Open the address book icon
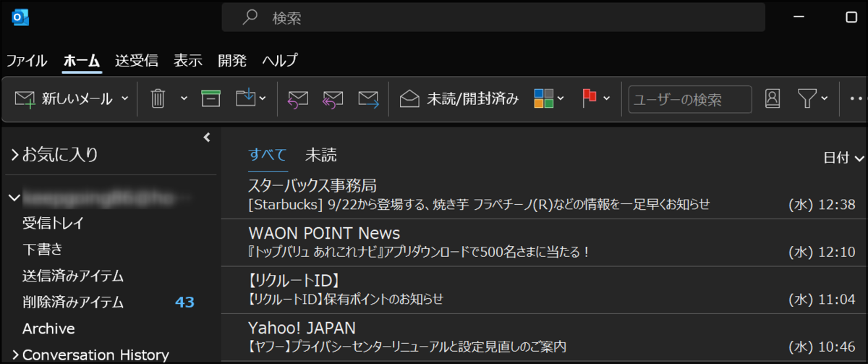The image size is (868, 364). pos(773,99)
